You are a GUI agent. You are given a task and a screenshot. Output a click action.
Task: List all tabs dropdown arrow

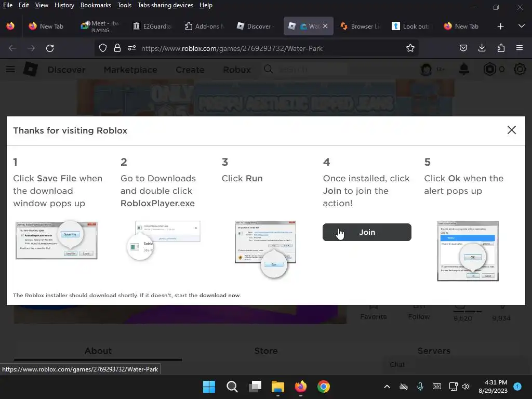521,26
